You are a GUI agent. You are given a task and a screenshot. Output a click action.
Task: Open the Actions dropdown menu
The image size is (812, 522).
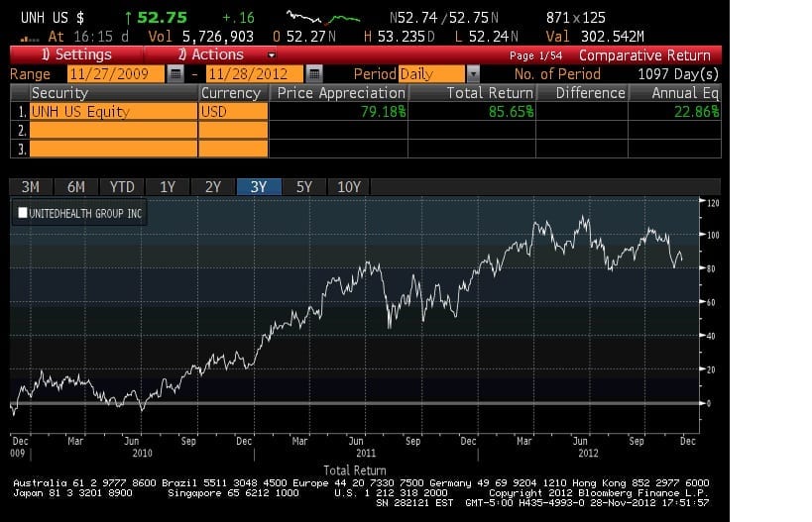coord(226,55)
